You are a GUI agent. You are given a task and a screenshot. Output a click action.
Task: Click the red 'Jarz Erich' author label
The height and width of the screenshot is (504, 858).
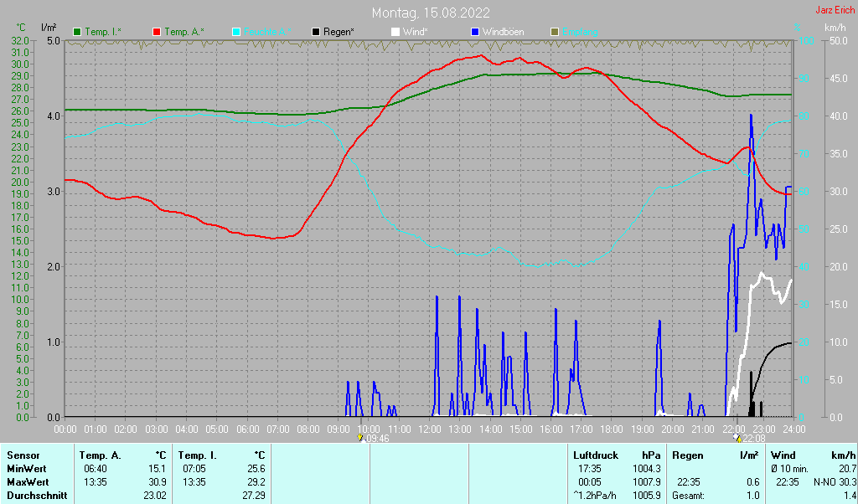[x=836, y=10]
